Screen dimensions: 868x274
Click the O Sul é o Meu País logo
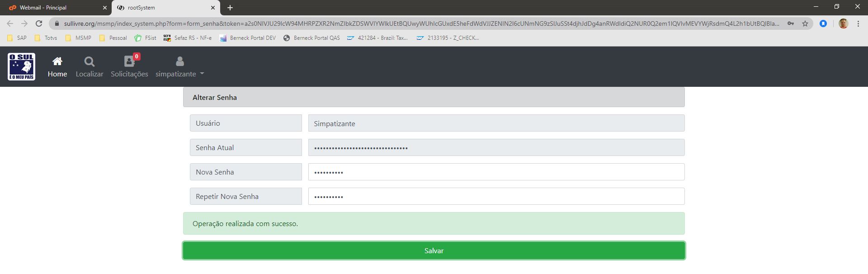click(21, 66)
